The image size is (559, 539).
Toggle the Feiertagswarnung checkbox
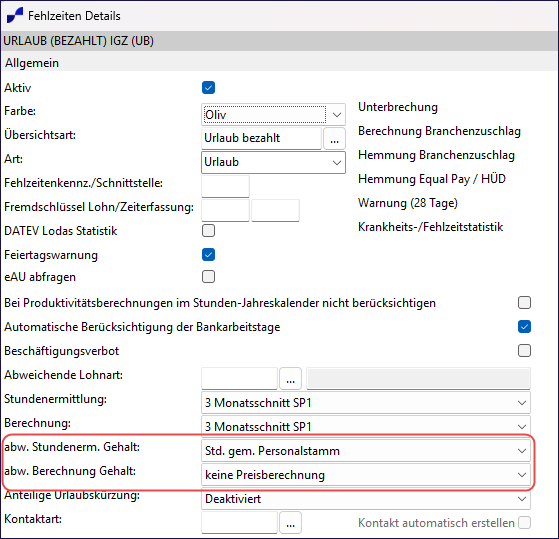click(x=208, y=255)
